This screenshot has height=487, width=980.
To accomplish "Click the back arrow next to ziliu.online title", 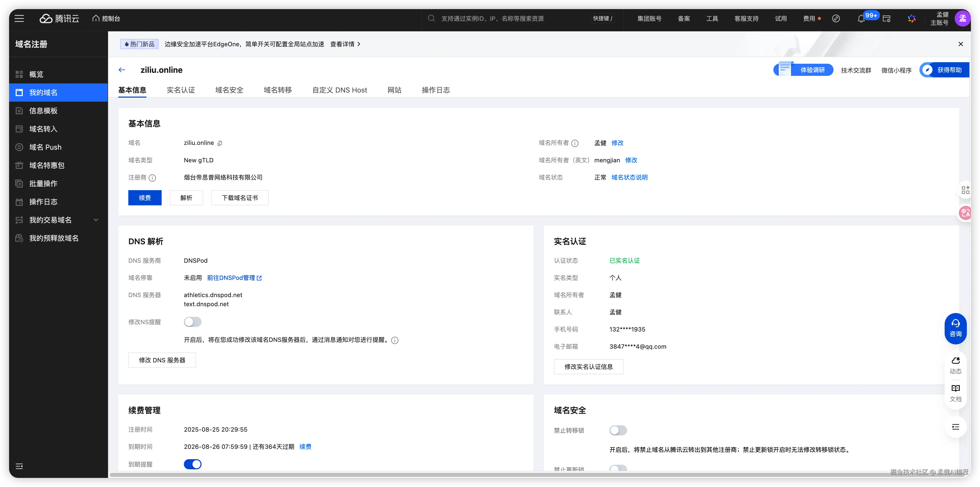I will click(122, 70).
